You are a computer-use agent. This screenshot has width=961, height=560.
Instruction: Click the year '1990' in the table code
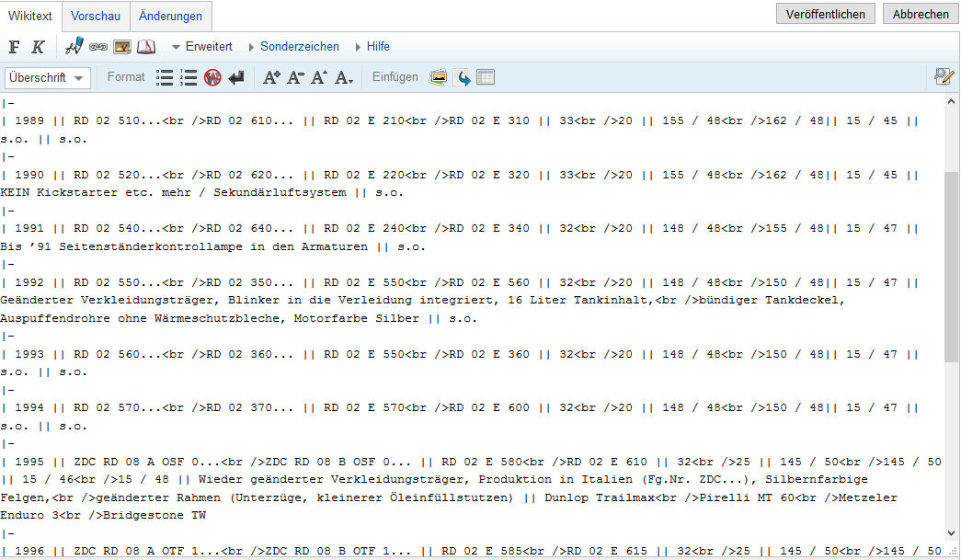coord(29,175)
